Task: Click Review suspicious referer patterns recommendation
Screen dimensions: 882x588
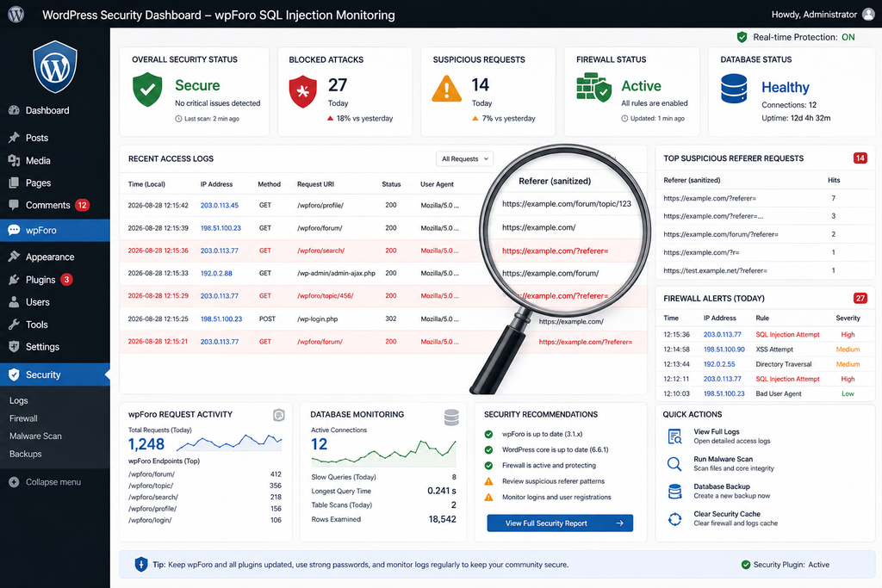Action: (x=554, y=481)
